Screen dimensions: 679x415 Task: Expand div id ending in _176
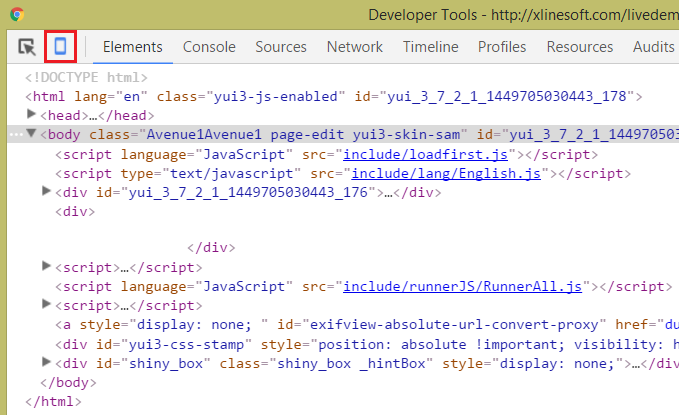(46, 191)
